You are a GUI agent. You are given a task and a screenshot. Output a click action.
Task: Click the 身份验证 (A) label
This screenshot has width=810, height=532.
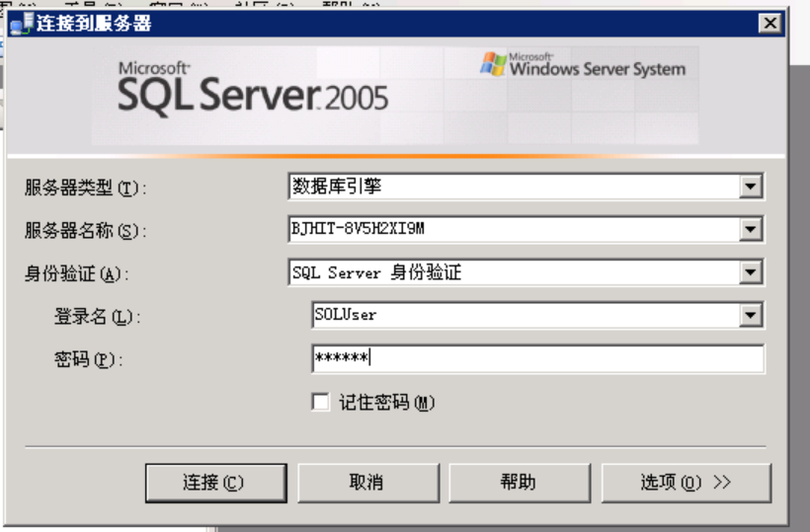click(x=76, y=273)
